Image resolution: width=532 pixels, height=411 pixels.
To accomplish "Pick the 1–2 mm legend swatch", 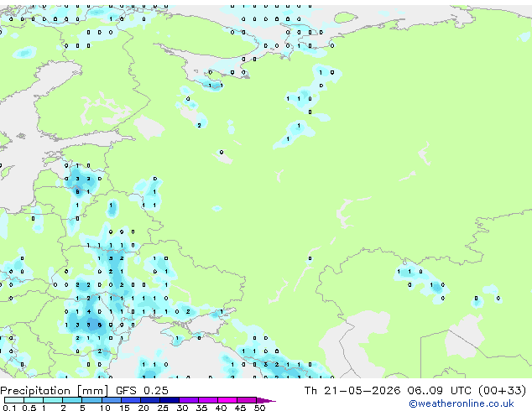I will coord(53,400).
